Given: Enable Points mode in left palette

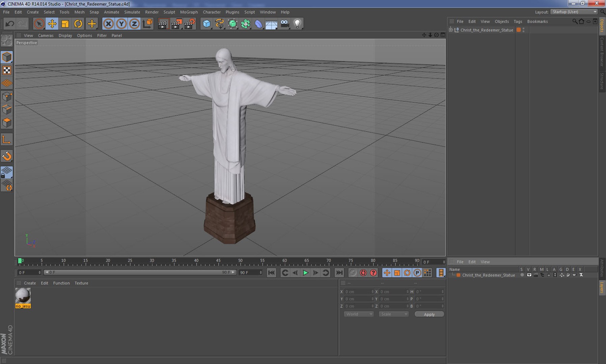Looking at the screenshot, I should tap(7, 97).
